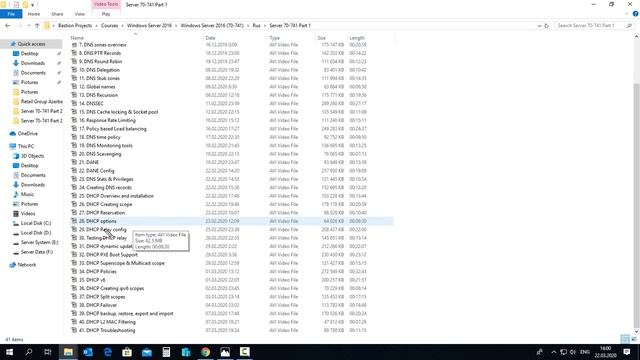Viewport: 640px width, 360px height.
Task: Select the file 25. DHCP Overview and installation
Action: (116, 196)
